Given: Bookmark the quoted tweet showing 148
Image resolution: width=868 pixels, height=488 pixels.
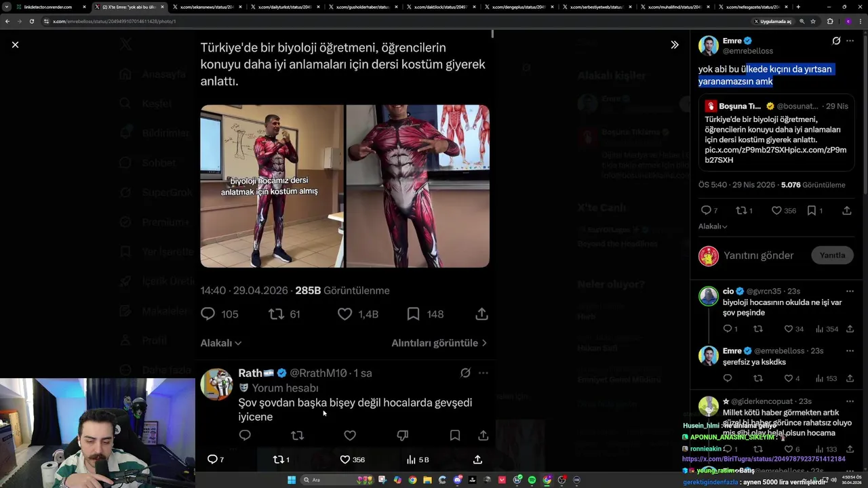Looking at the screenshot, I should point(413,314).
